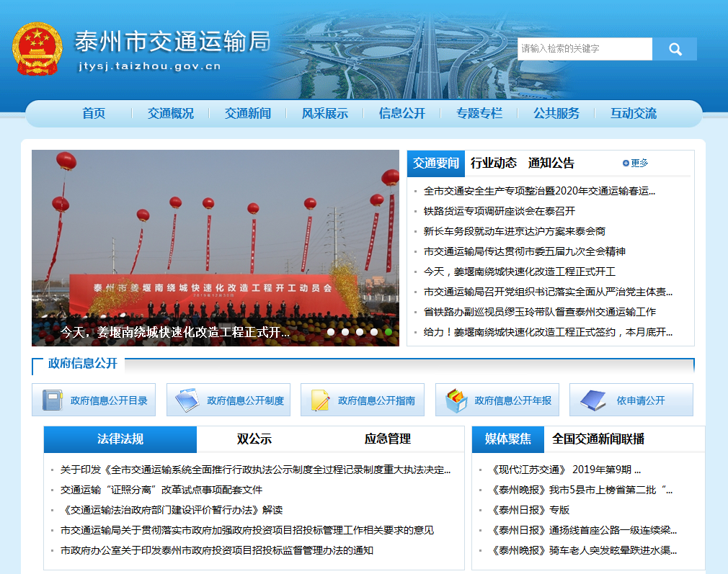
Task: Switch to the 行业动态 tab
Action: [494, 163]
